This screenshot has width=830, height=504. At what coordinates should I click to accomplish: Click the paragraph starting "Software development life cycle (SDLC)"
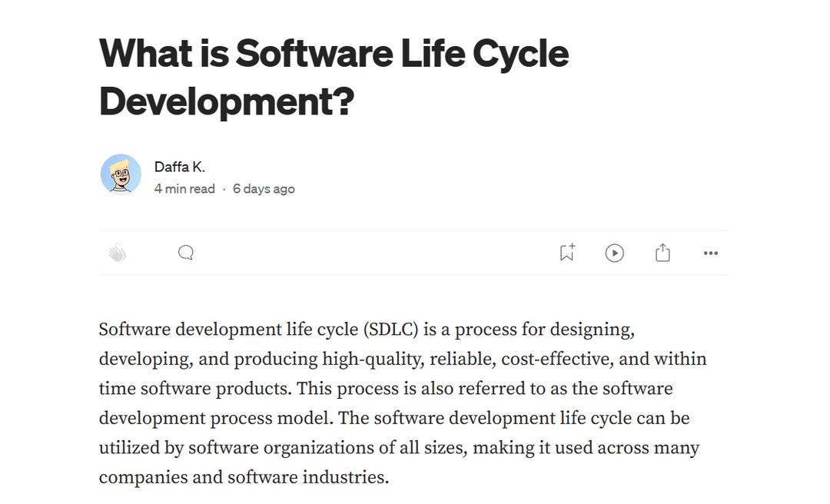403,403
